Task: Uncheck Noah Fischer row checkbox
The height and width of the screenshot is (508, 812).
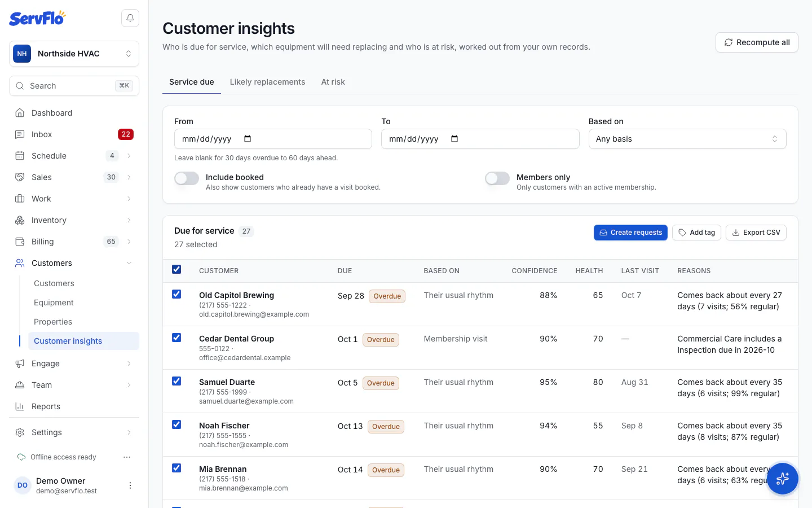Action: point(176,424)
